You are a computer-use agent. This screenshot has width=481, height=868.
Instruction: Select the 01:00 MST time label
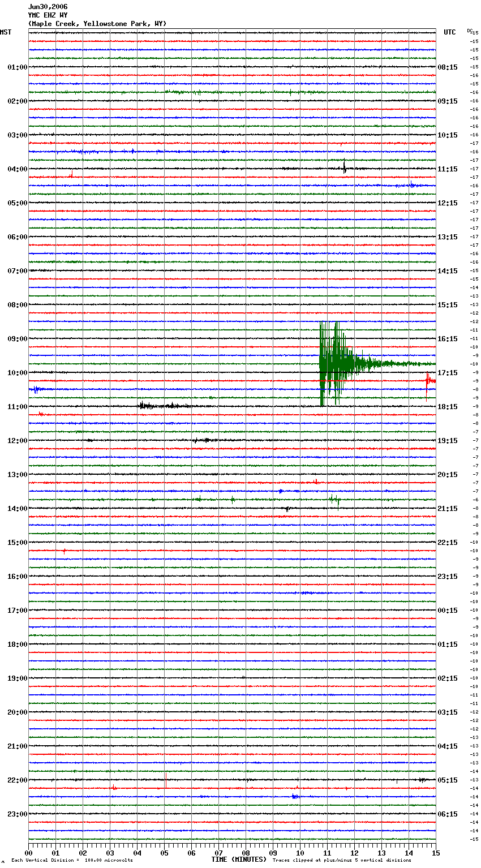18,67
